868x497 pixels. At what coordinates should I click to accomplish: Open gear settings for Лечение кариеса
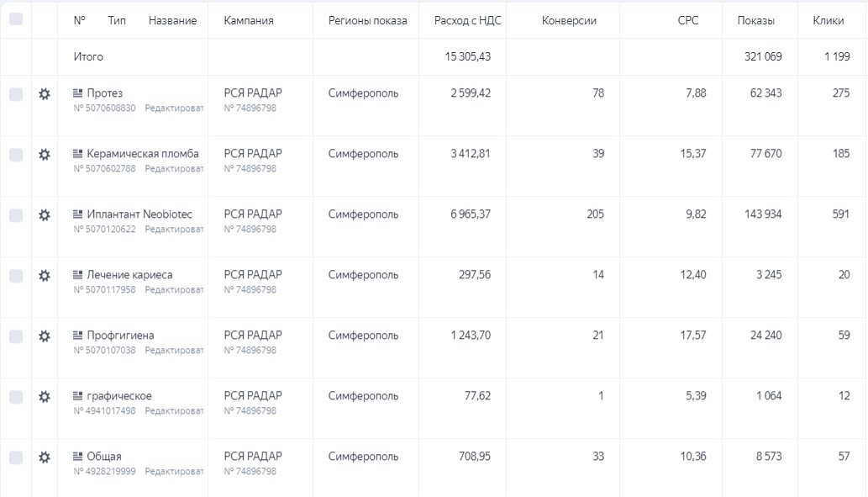pos(45,275)
